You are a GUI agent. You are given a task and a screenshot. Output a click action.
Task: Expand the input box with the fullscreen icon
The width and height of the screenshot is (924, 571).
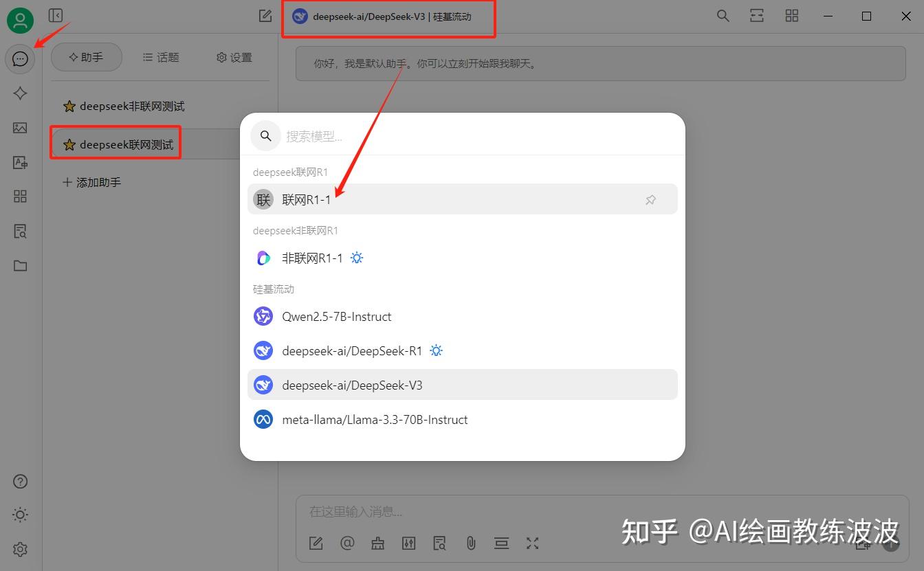532,544
